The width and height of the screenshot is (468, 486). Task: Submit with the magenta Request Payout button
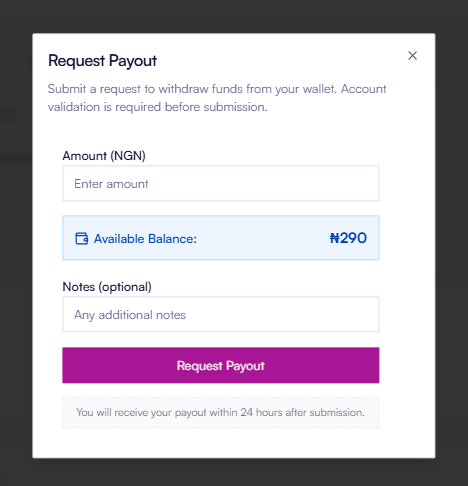click(x=221, y=365)
